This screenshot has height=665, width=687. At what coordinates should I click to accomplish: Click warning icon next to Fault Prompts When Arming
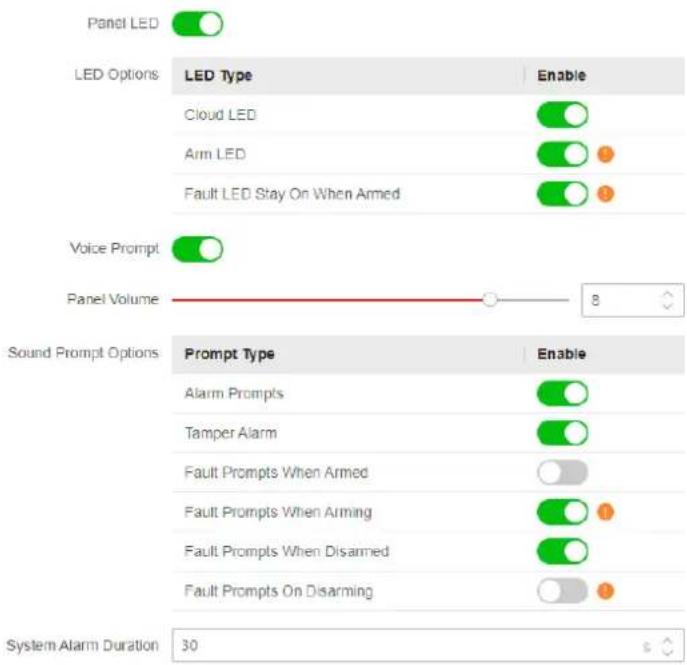pos(606,512)
